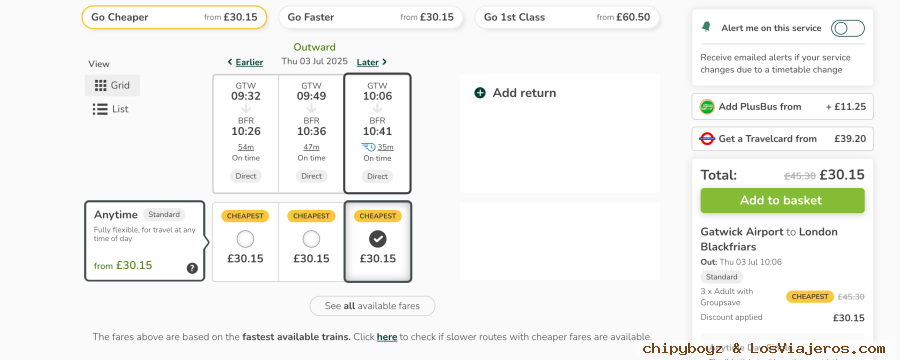Deselect the checked 10:06 fare option
This screenshot has width=900, height=360.
(378, 239)
